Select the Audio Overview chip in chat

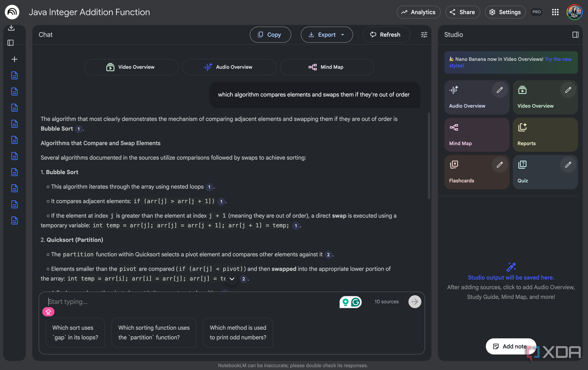click(229, 67)
